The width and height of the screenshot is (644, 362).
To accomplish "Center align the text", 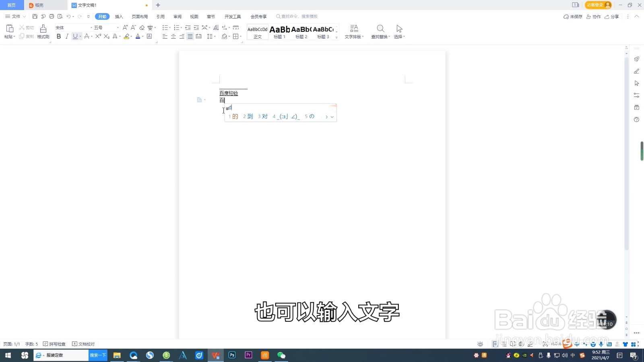I will 173,36.
